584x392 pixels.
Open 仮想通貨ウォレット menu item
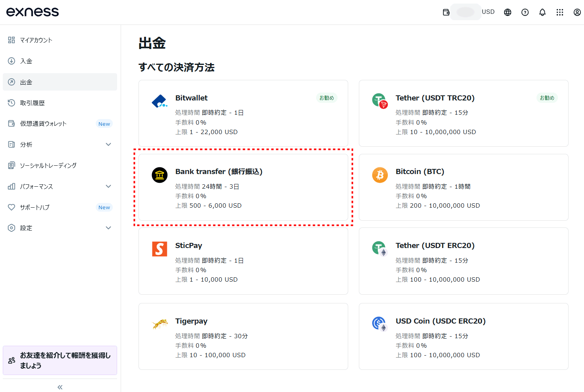coord(60,123)
